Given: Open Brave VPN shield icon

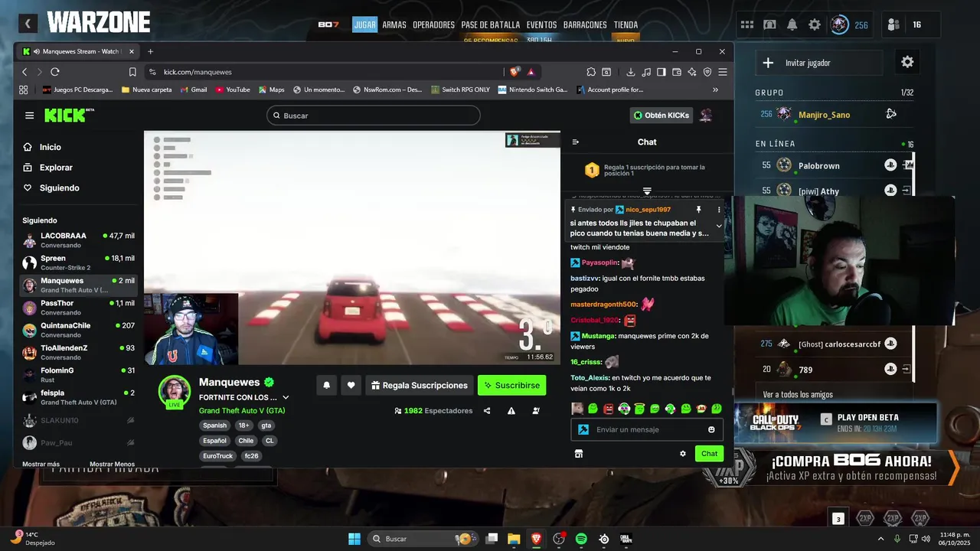Looking at the screenshot, I should coord(707,72).
